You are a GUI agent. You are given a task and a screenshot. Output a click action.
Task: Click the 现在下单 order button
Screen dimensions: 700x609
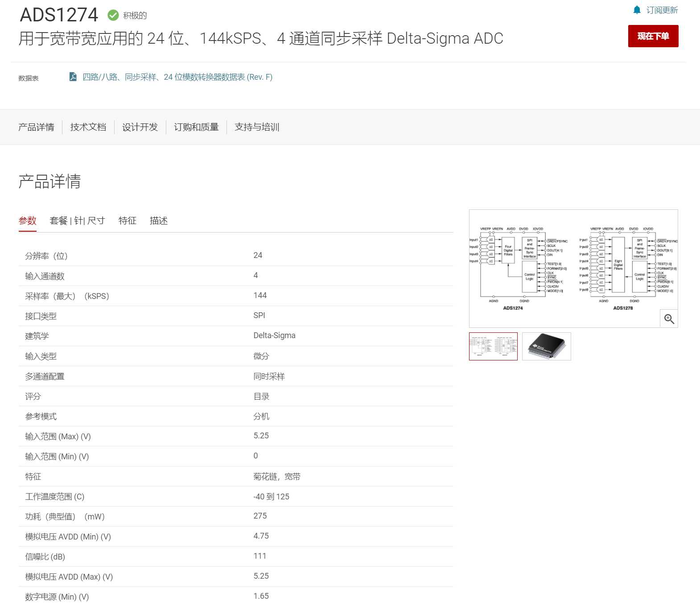[x=653, y=36]
